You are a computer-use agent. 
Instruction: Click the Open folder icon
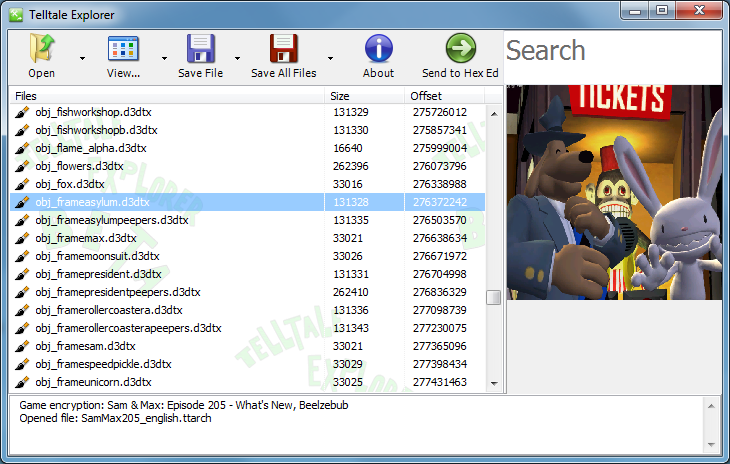[x=41, y=48]
